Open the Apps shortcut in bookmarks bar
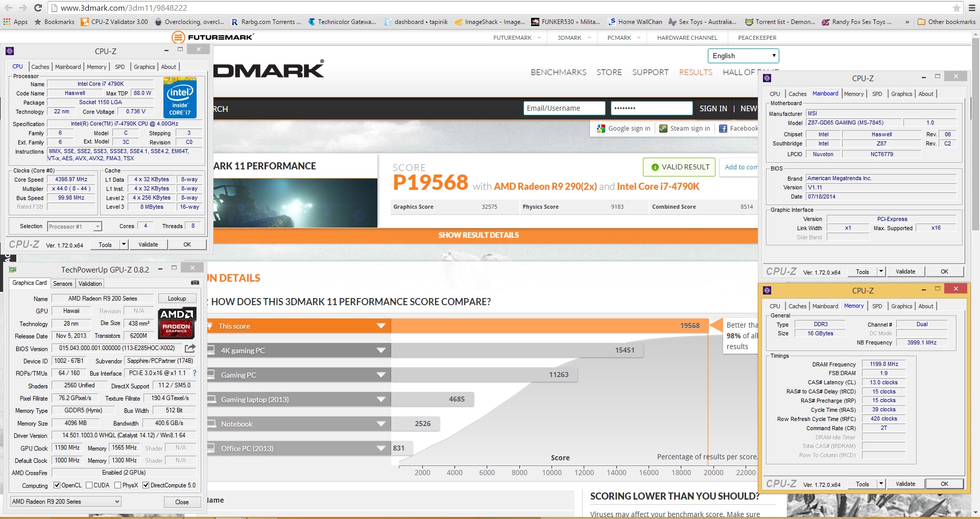Image resolution: width=980 pixels, height=519 pixels. tap(15, 22)
